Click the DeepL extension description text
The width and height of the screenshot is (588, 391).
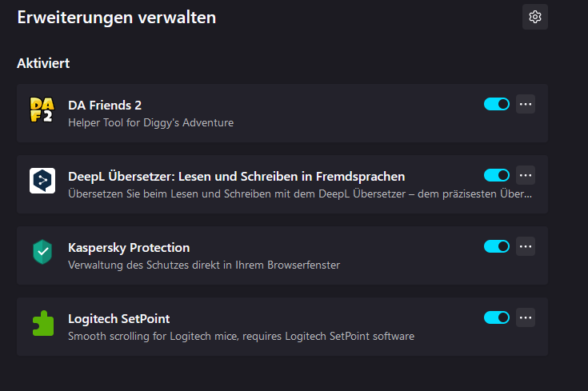click(x=300, y=194)
